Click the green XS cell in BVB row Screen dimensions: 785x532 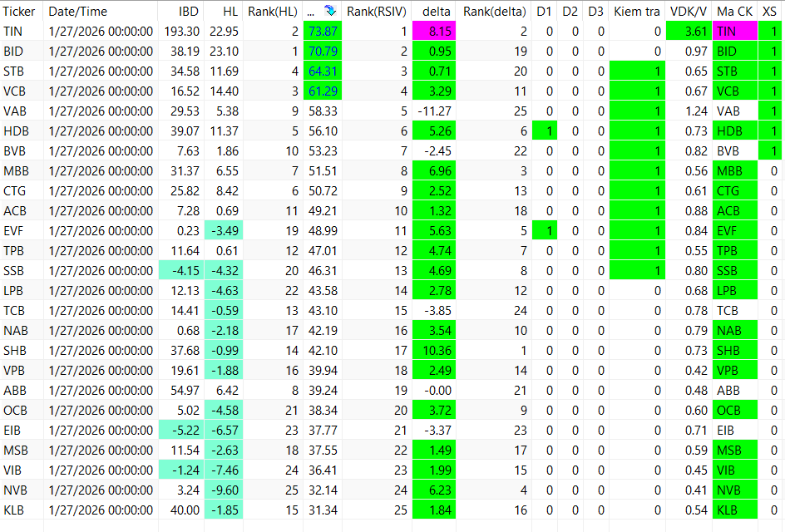(769, 151)
